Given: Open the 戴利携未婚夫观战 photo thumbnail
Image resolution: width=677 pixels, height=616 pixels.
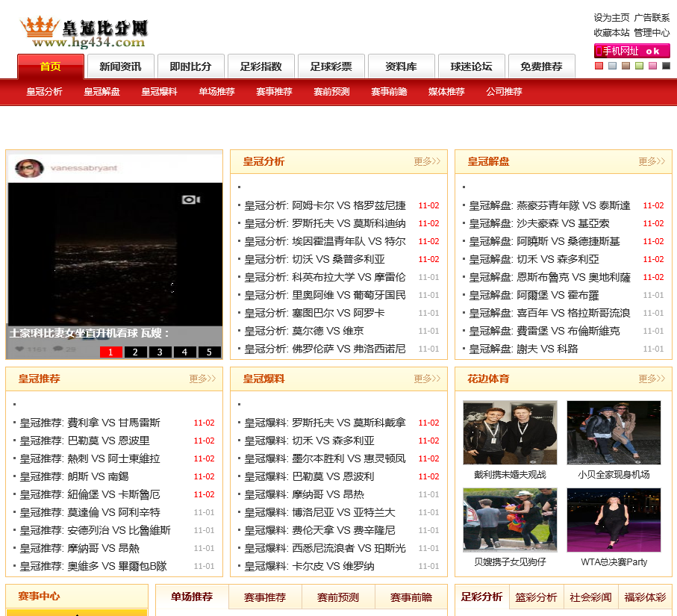Looking at the screenshot, I should [510, 433].
